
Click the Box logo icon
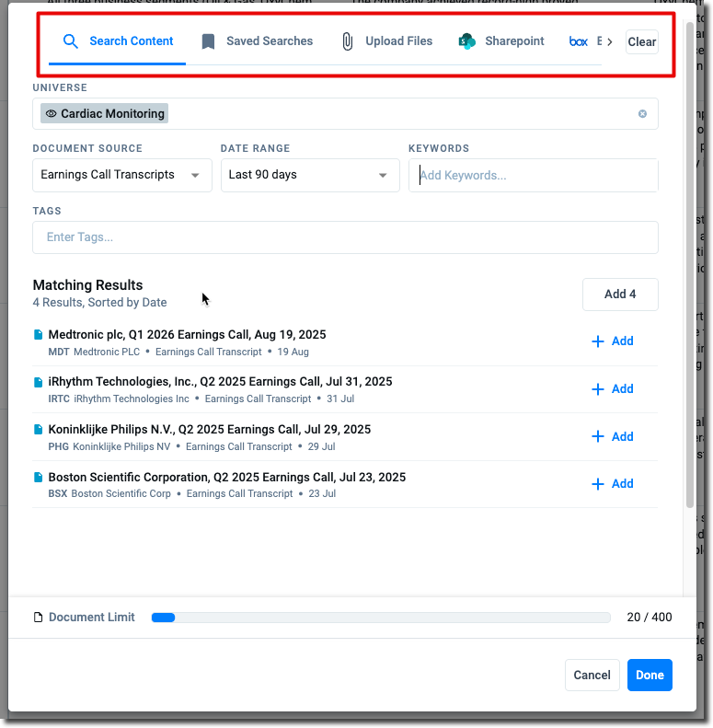[x=578, y=41]
